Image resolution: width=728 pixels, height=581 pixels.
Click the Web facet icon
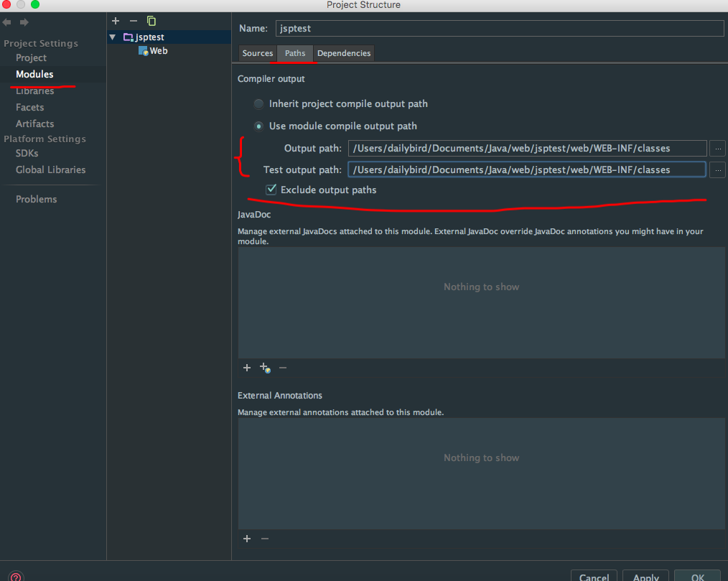(143, 51)
